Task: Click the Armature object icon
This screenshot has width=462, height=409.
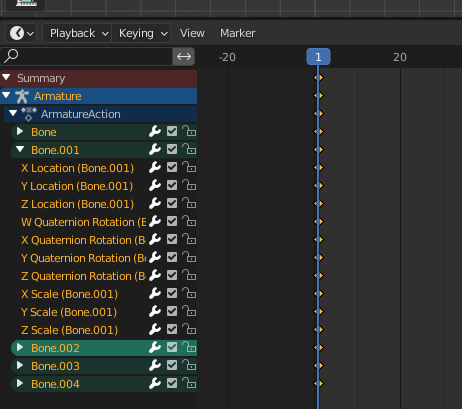Action: point(22,96)
